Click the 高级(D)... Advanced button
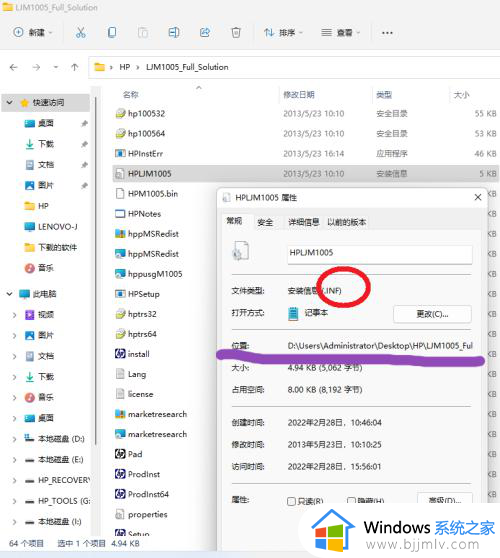The width and height of the screenshot is (500, 558). click(x=445, y=499)
